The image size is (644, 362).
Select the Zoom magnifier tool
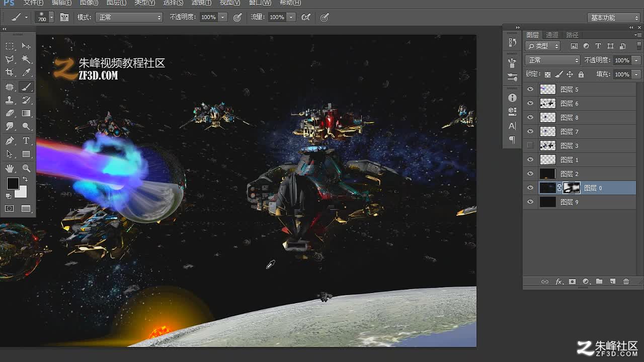pos(26,168)
